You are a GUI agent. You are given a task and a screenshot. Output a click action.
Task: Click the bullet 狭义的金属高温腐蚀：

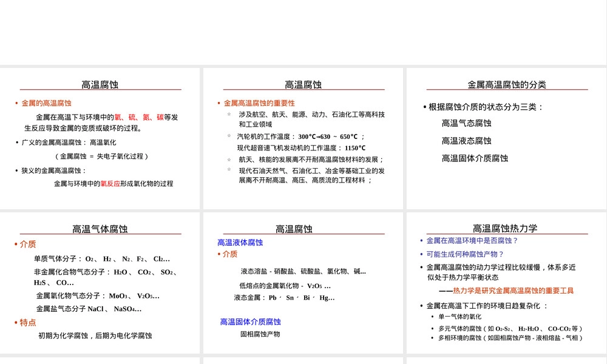(53, 170)
